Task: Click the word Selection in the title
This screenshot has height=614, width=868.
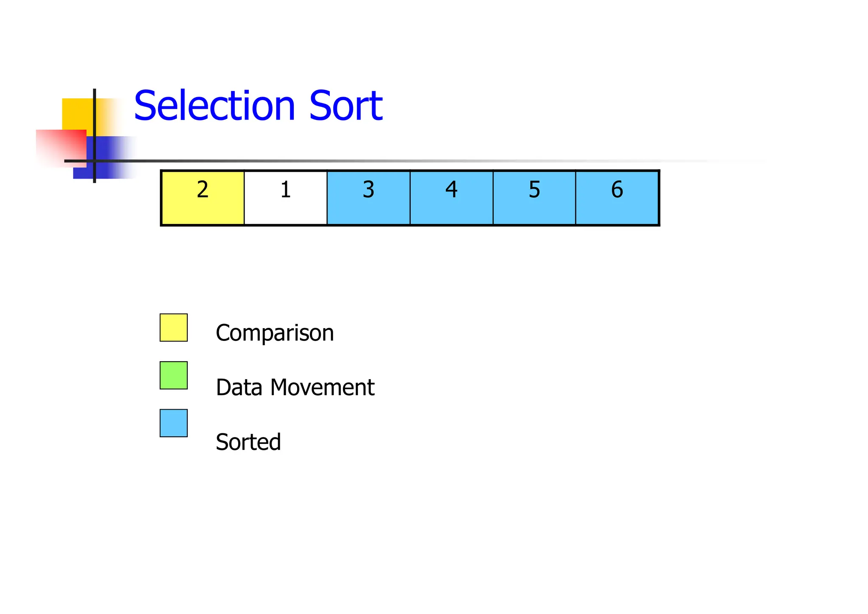Action: tap(214, 106)
